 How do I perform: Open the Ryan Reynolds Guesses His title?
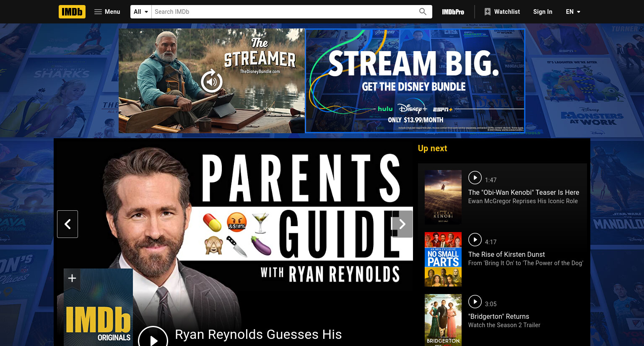pos(258,334)
